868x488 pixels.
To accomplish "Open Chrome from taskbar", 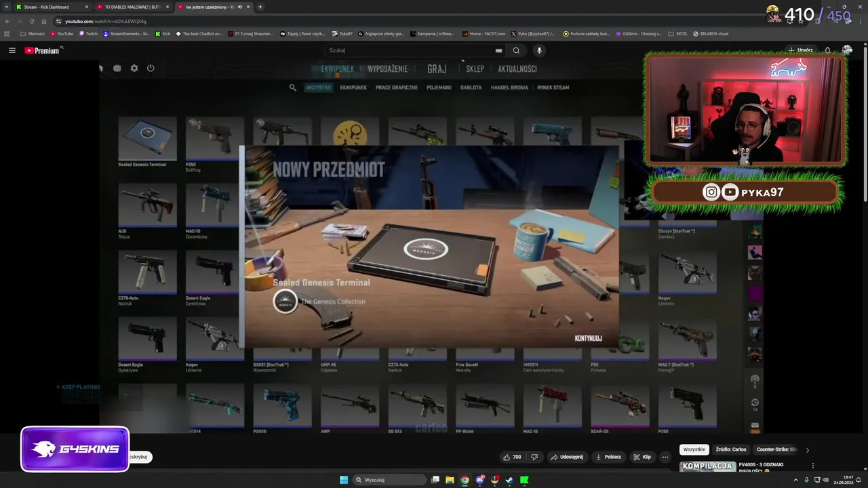I will tap(465, 480).
